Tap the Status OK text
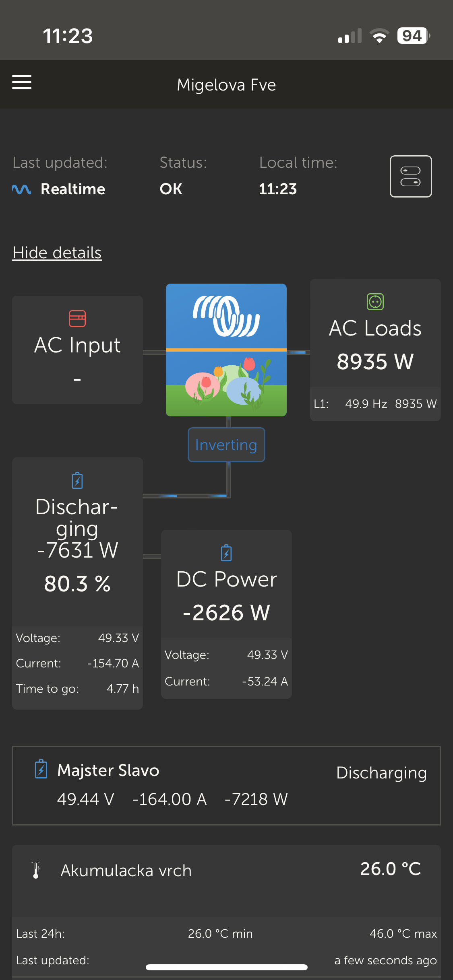 coord(171,189)
